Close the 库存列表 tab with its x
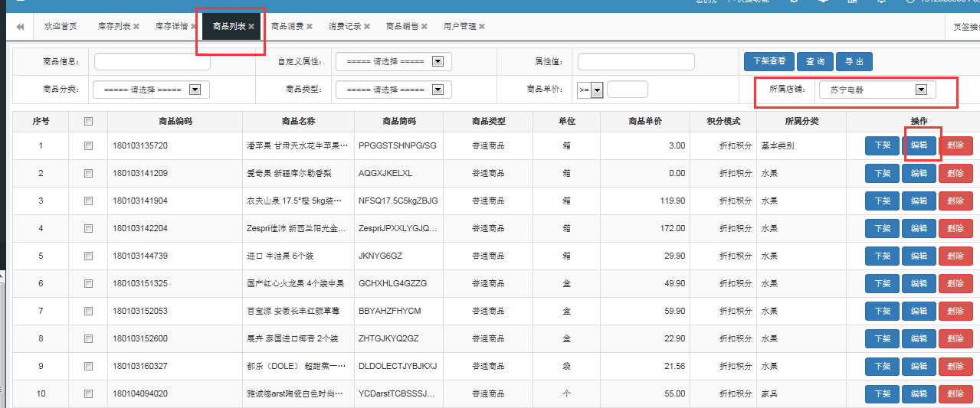 [136, 26]
